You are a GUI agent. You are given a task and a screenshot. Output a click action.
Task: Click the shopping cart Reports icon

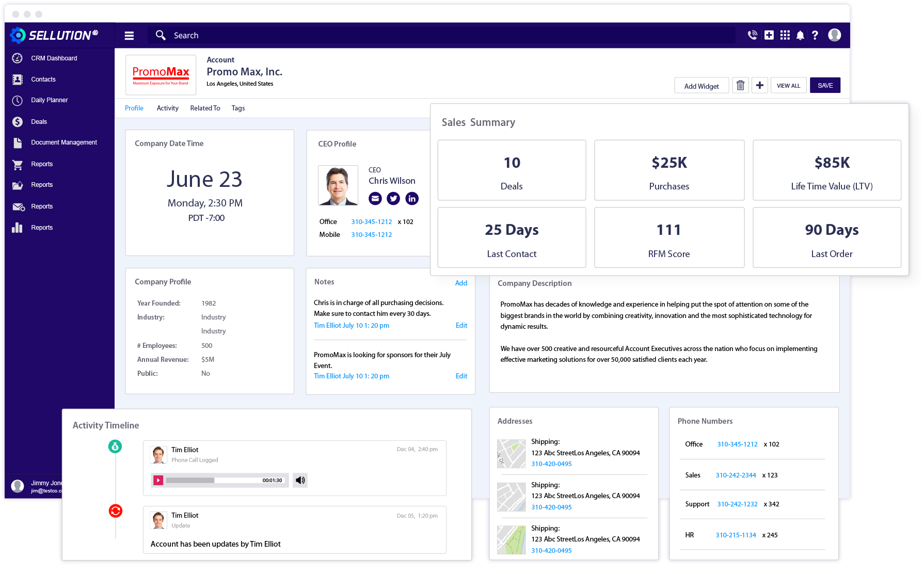(x=18, y=164)
